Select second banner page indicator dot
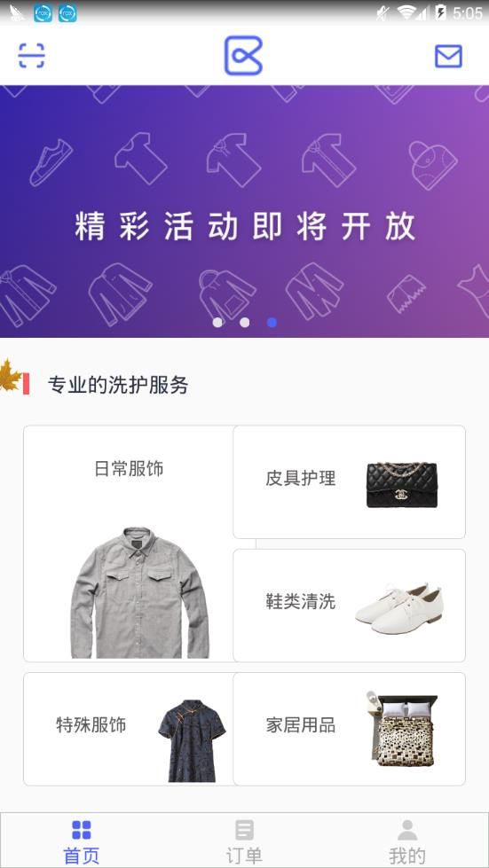The image size is (489, 868). [244, 322]
